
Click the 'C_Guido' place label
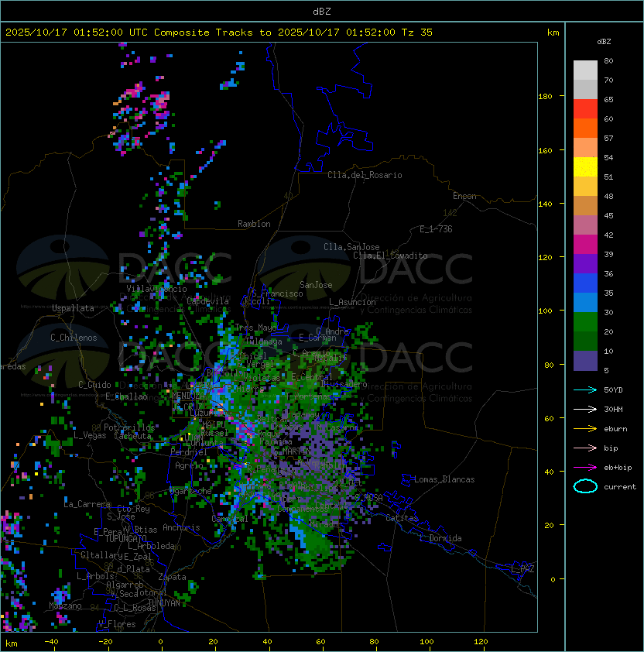pos(94,385)
